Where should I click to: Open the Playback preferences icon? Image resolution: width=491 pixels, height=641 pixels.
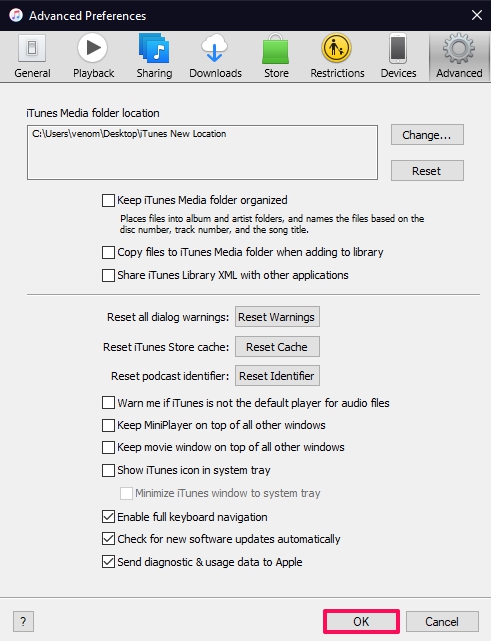93,48
